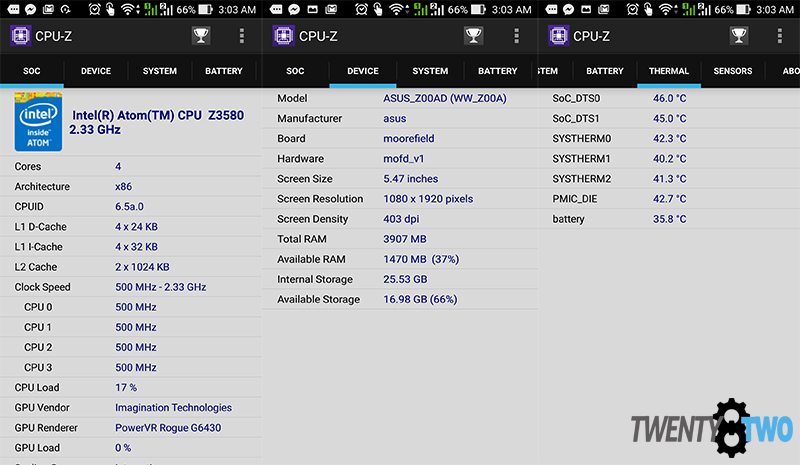This screenshot has height=465, width=800.
Task: Tap Board value moorefield
Action: click(409, 138)
